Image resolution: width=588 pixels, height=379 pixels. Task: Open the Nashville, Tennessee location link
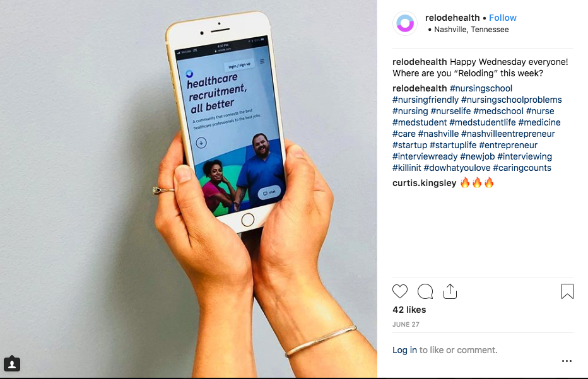click(x=471, y=30)
